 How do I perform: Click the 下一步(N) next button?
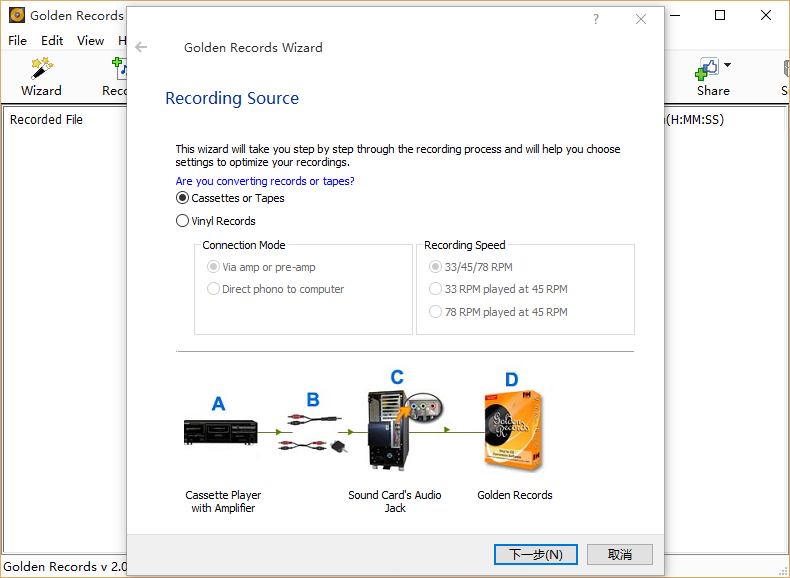pos(536,554)
